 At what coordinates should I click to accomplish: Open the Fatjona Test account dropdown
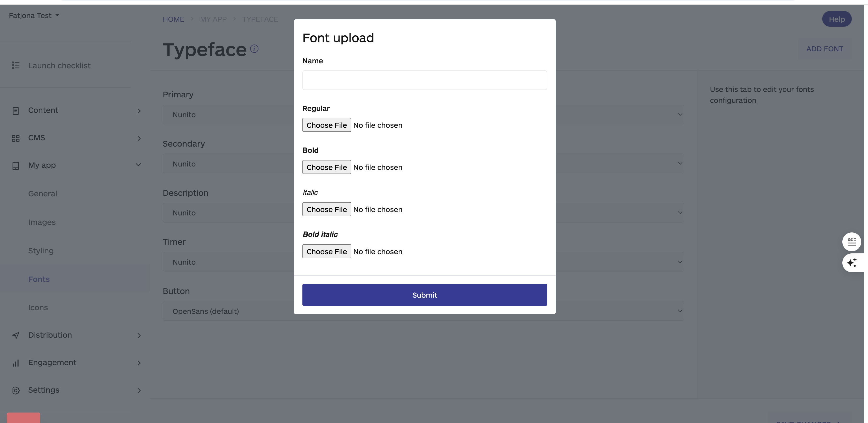click(33, 15)
